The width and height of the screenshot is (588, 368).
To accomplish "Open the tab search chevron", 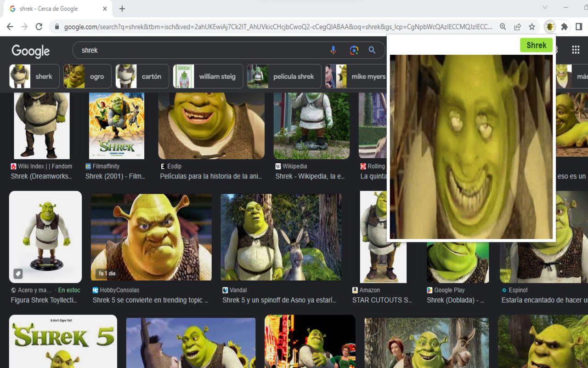I will click(545, 7).
